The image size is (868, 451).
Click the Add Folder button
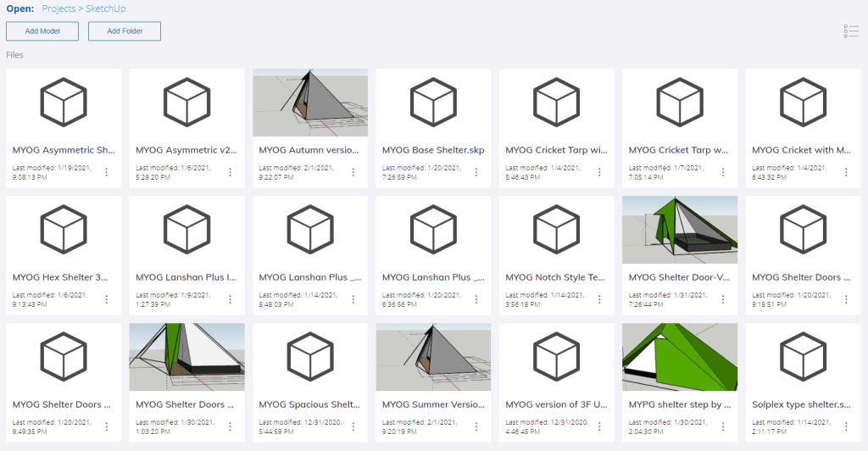[125, 31]
